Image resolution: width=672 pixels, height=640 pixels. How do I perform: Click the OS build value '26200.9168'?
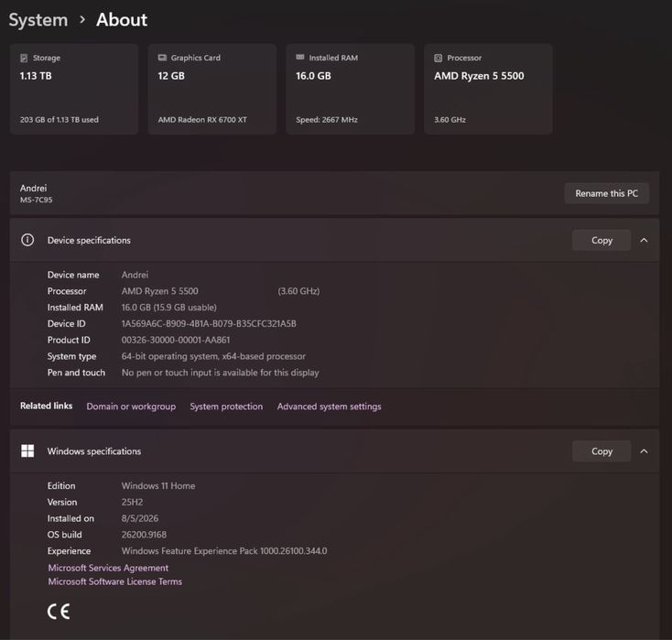(x=144, y=535)
